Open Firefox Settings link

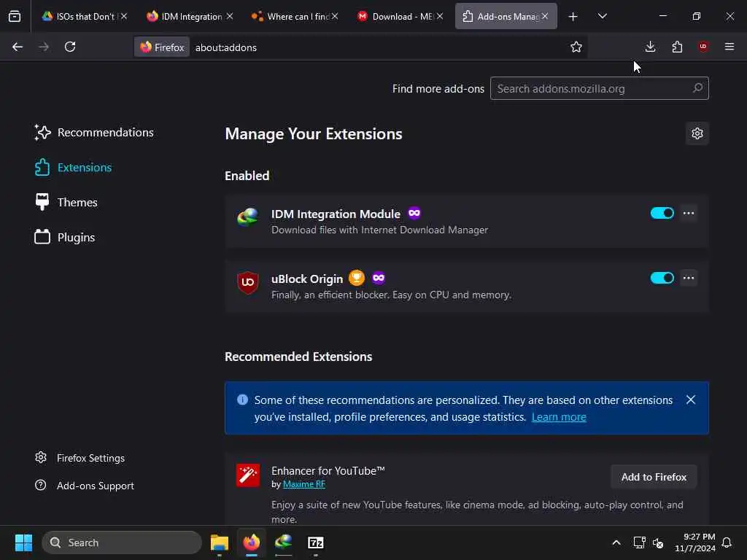(x=80, y=458)
